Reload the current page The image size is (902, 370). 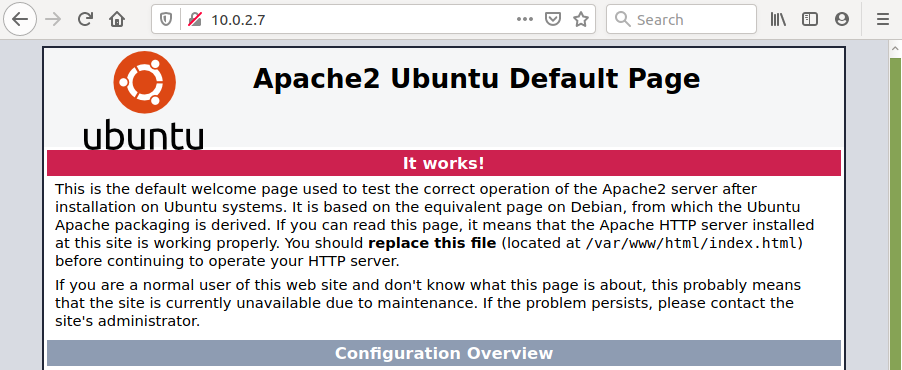pos(85,20)
